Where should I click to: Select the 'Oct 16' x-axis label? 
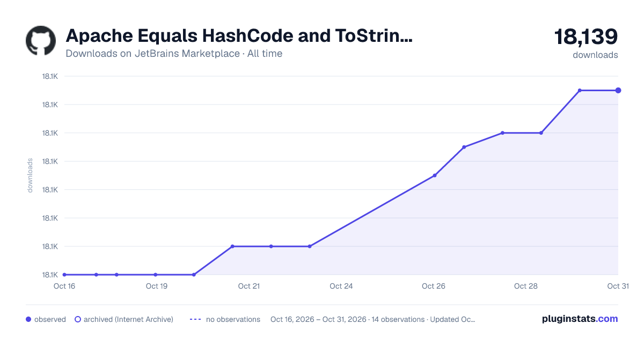[x=64, y=286]
